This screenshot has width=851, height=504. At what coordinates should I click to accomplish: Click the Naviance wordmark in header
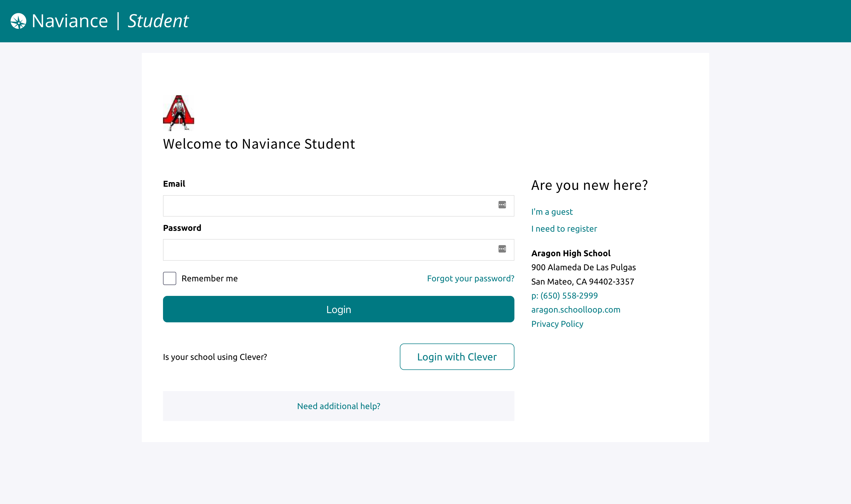pyautogui.click(x=70, y=21)
